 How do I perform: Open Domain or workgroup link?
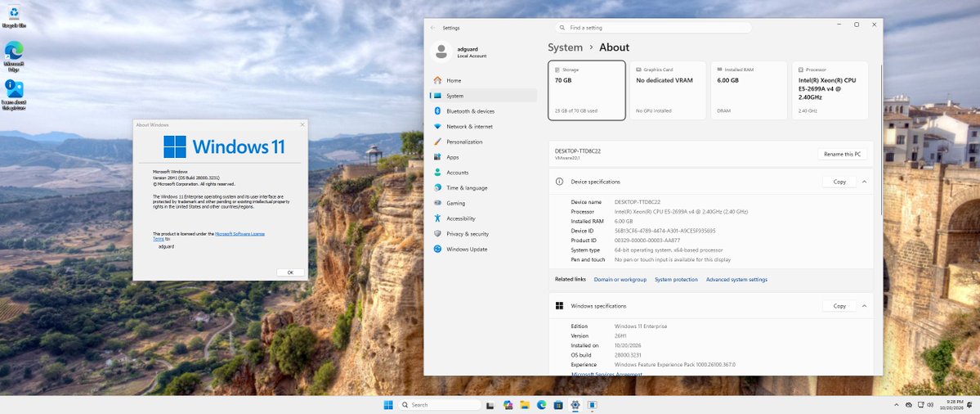620,280
